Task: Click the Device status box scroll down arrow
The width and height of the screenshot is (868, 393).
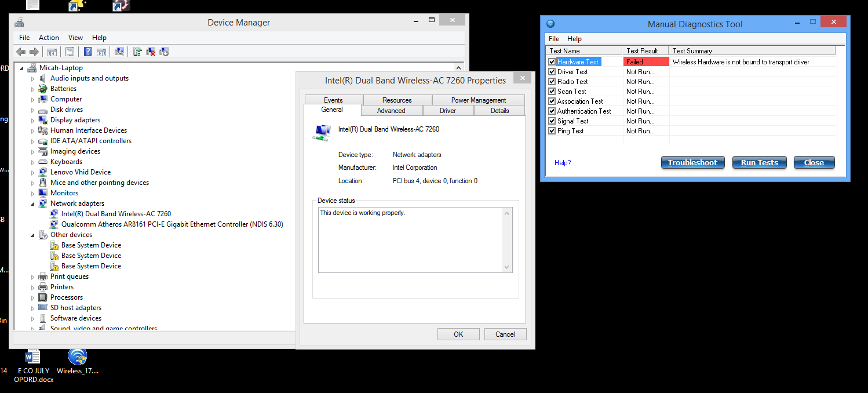Action: (x=508, y=267)
